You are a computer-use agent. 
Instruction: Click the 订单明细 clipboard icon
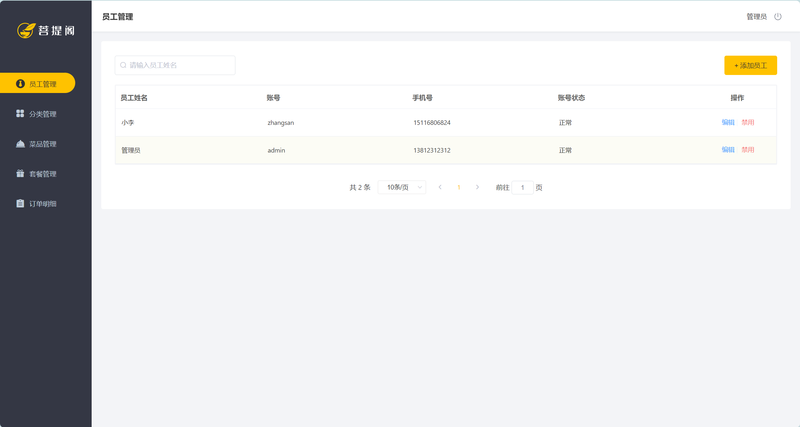coord(20,203)
